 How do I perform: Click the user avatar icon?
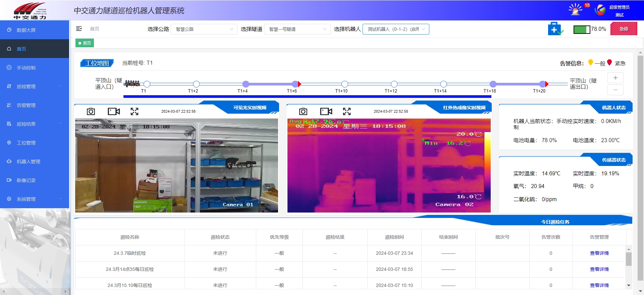[x=600, y=10]
